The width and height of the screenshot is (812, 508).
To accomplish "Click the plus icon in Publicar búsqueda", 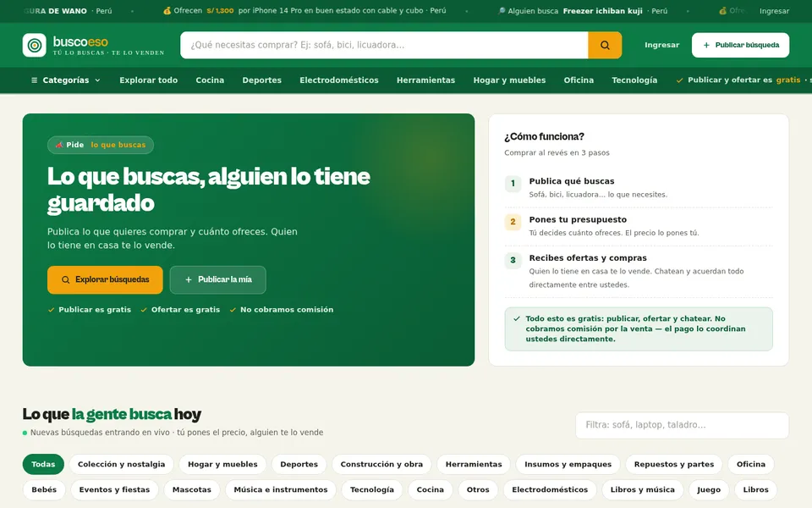I will (x=706, y=45).
